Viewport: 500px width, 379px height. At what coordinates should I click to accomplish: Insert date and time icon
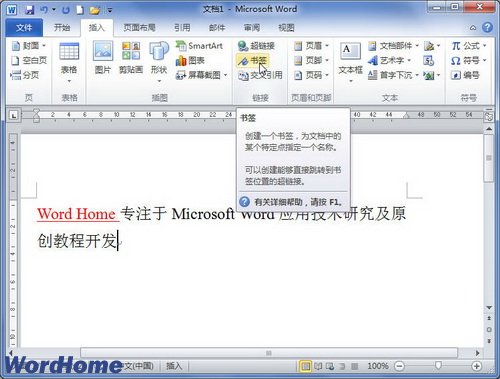(428, 60)
